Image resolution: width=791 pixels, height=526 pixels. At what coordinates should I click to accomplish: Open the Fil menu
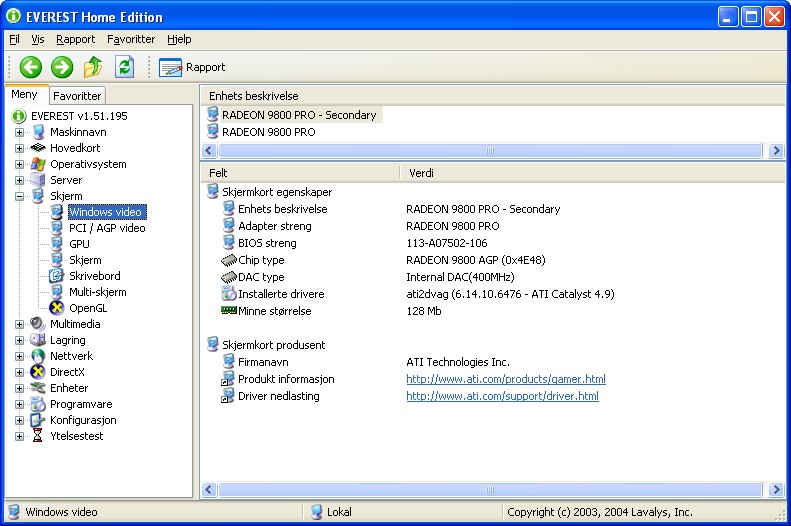tap(14, 39)
